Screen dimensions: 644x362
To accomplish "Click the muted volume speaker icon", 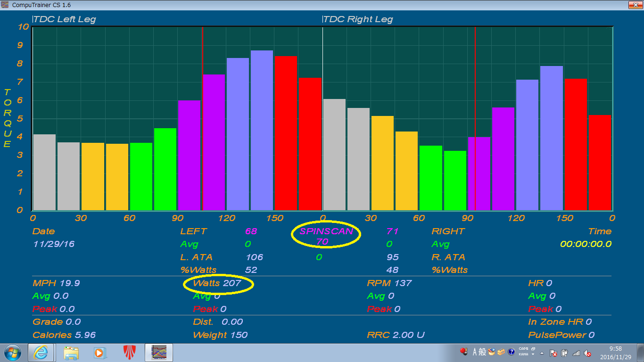I will coord(587,353).
